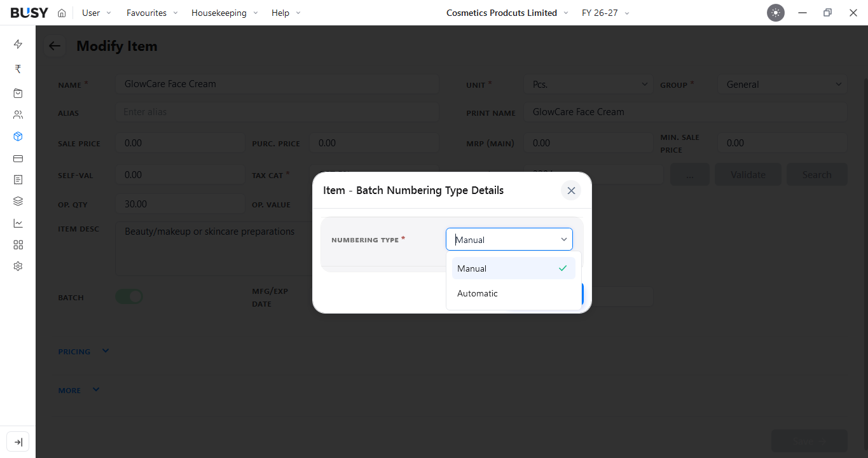Click the Search button
This screenshot has height=458, width=868.
click(817, 174)
